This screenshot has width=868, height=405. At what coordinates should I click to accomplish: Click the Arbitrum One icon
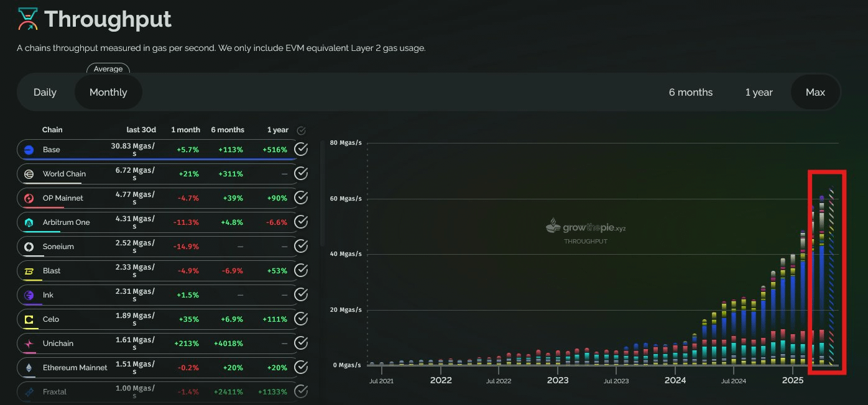coord(29,222)
